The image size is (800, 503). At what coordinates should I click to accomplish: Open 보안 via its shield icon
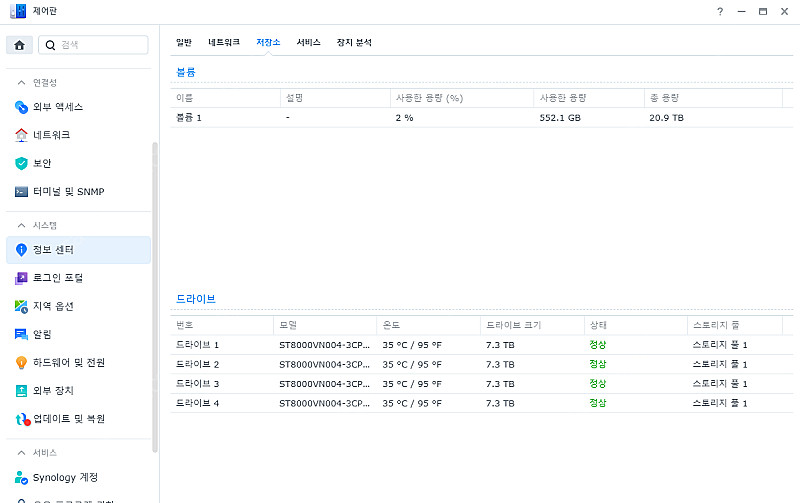[21, 163]
